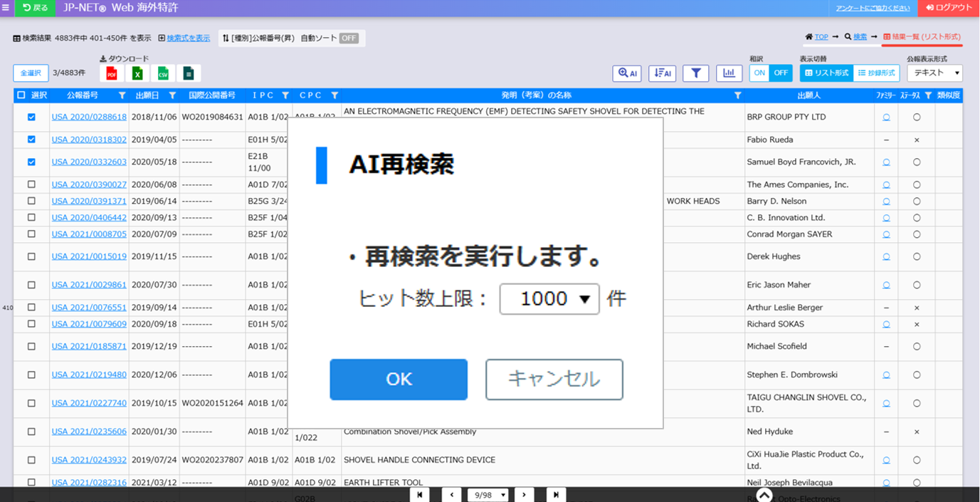980x502 pixels.
Task: Open the bar chart analysis tool
Action: pyautogui.click(x=729, y=73)
